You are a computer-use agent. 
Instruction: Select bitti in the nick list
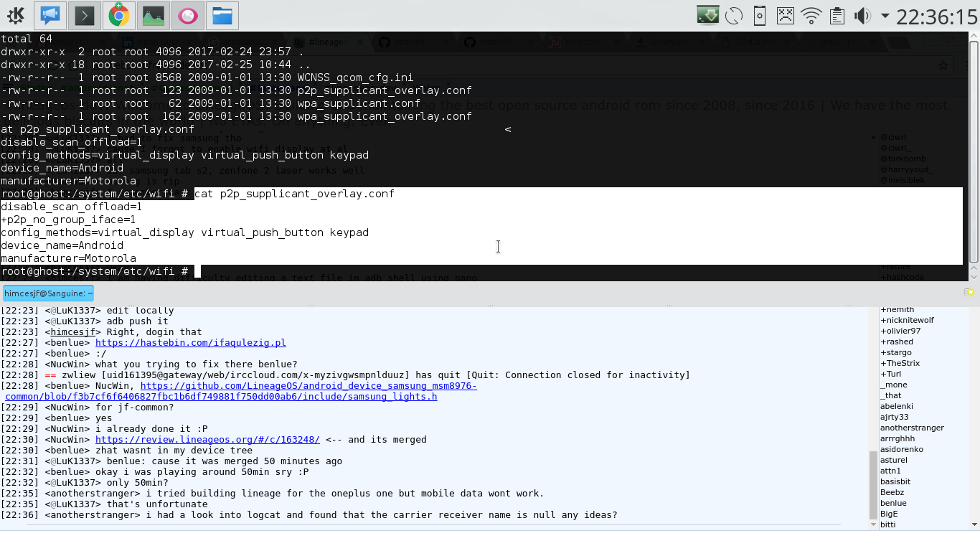tap(888, 524)
